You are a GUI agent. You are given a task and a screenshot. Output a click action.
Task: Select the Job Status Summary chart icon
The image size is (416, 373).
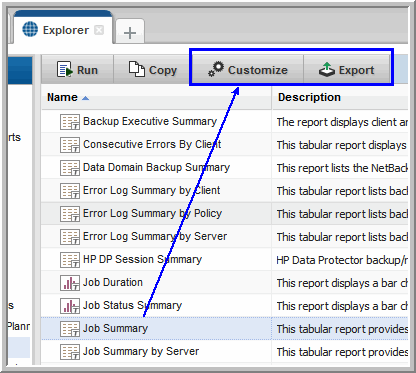(x=70, y=306)
